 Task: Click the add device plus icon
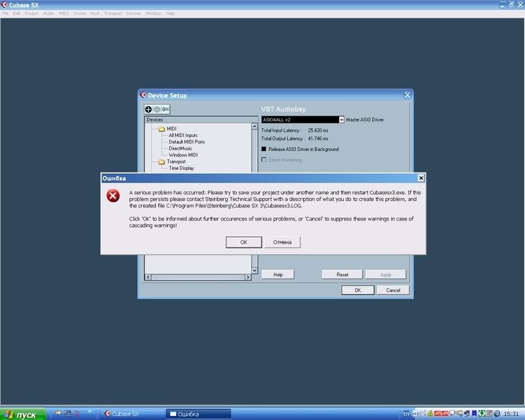(149, 109)
